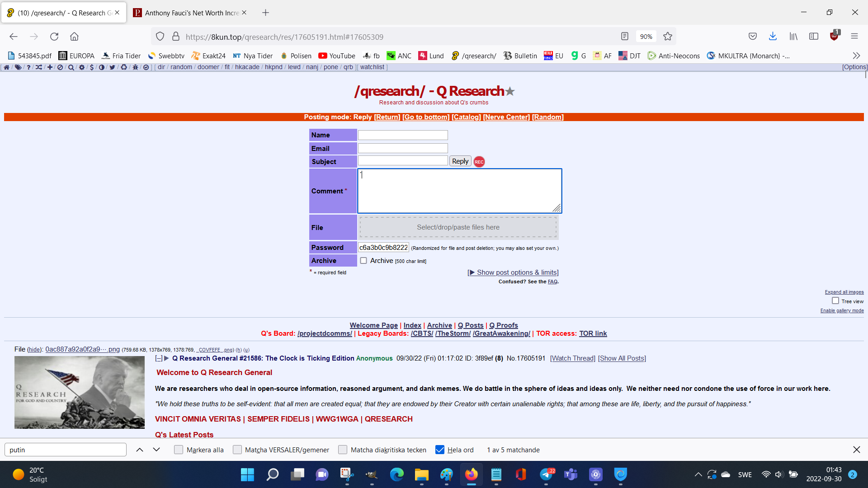Click the browser home button
Screen dimensions: 868x488
[74, 37]
